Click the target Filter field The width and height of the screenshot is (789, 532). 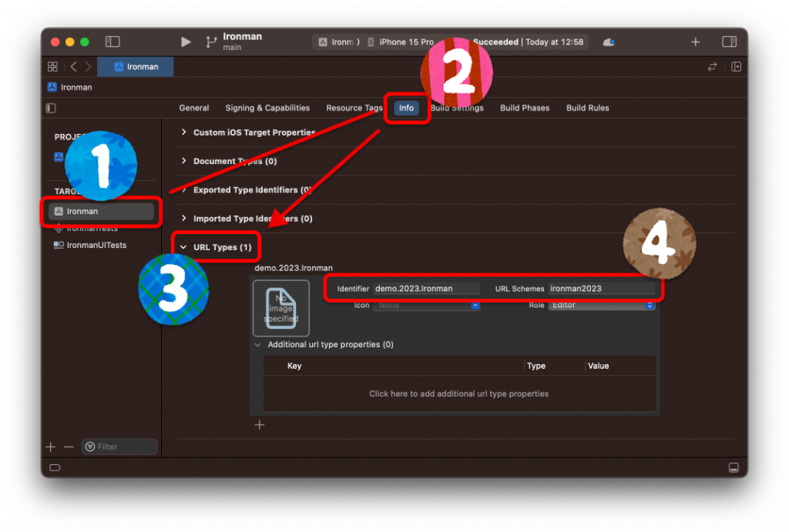(119, 447)
